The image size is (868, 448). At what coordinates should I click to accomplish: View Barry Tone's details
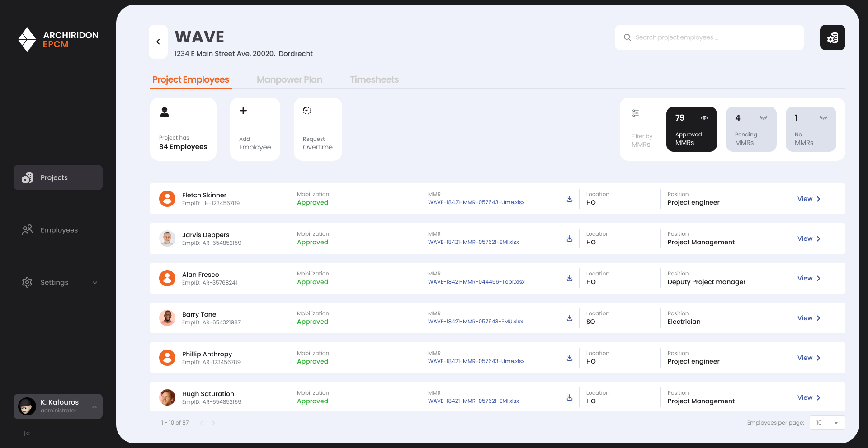pyautogui.click(x=809, y=318)
